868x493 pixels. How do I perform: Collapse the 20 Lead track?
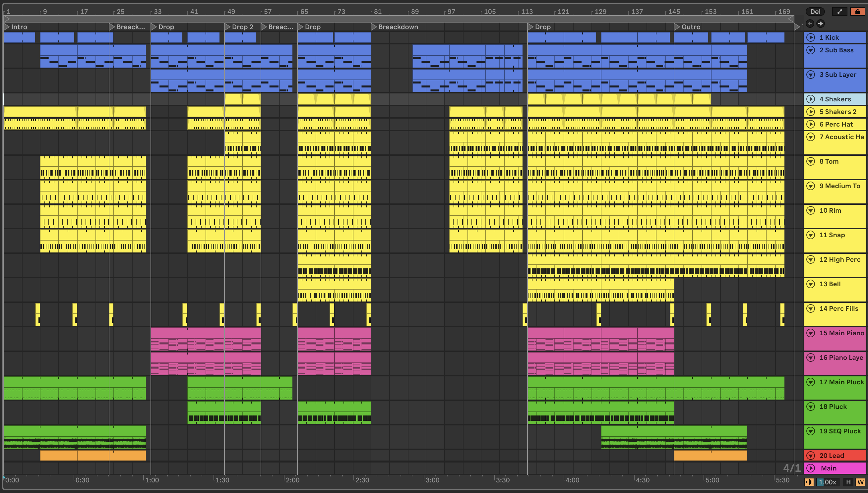pyautogui.click(x=811, y=456)
